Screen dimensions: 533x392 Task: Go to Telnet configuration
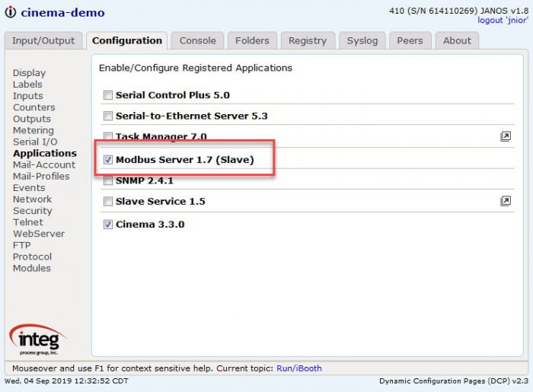pos(28,222)
